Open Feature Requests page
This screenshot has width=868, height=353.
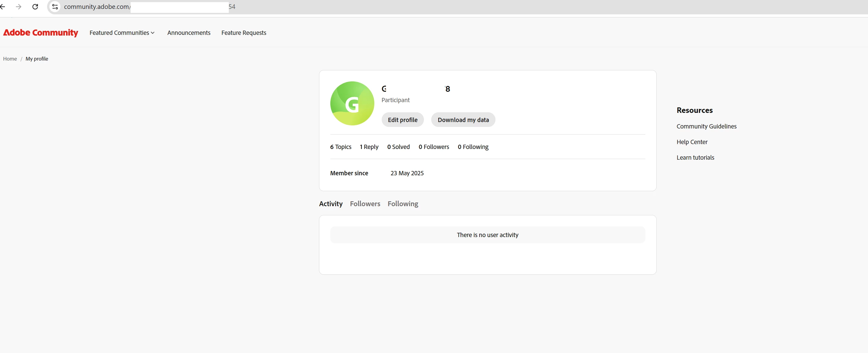pos(244,33)
